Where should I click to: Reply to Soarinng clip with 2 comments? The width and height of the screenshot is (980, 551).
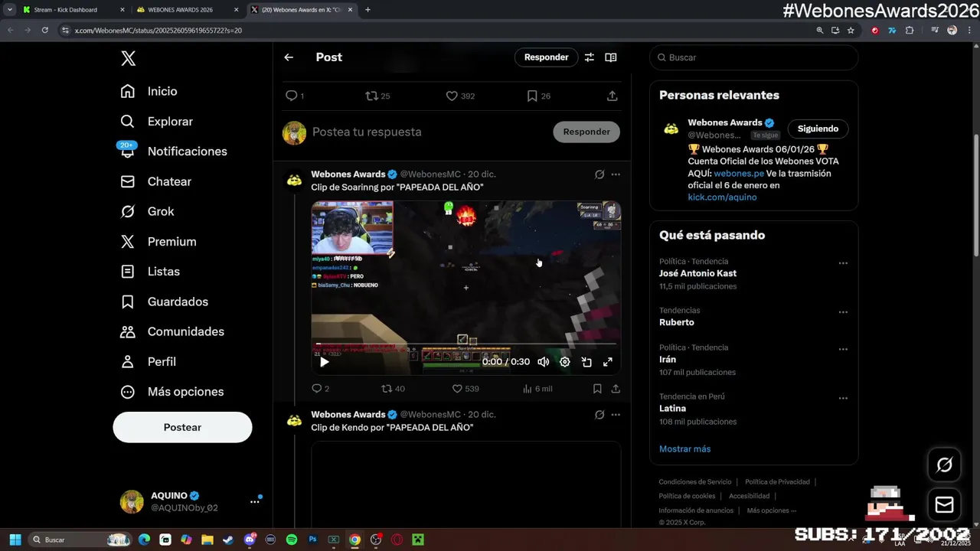317,389
